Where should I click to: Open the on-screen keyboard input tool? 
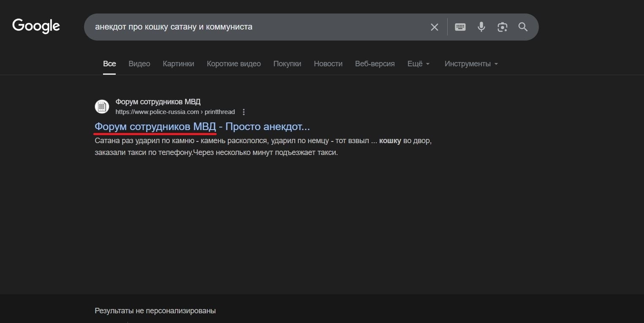(460, 27)
